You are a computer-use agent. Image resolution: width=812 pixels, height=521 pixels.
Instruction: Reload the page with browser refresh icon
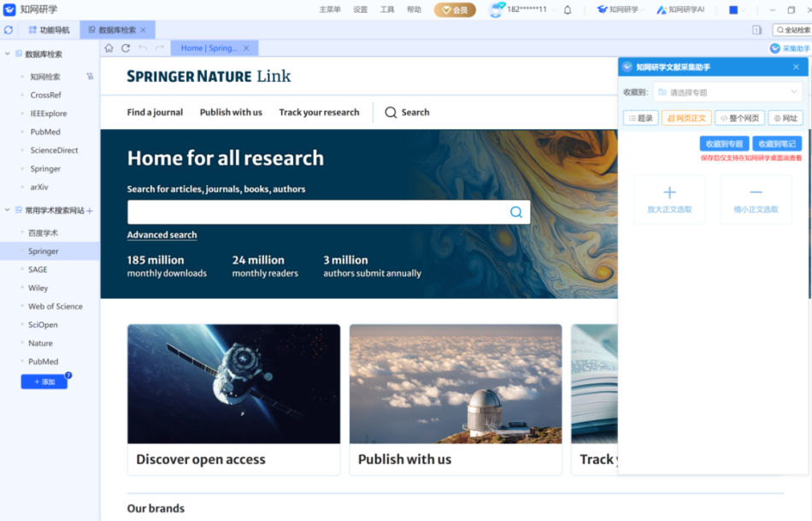coord(126,49)
